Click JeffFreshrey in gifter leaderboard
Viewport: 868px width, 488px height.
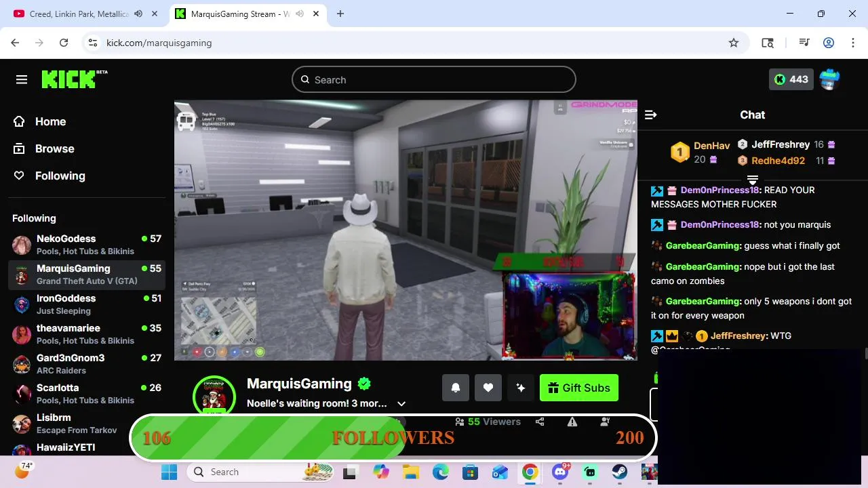(781, 144)
